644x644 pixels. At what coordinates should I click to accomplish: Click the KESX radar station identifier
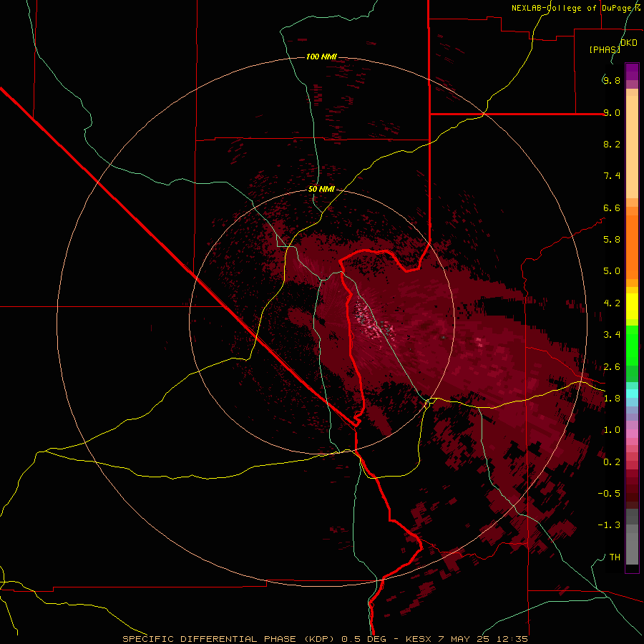[x=419, y=639]
